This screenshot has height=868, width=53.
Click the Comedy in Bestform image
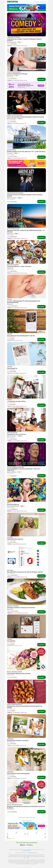pyautogui.click(x=26, y=454)
